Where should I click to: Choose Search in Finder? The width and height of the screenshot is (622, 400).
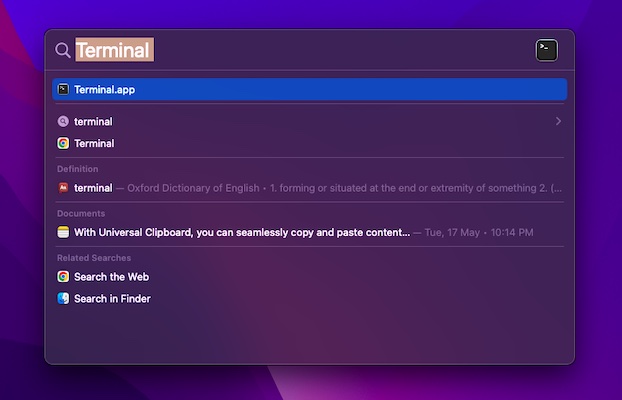(309, 298)
